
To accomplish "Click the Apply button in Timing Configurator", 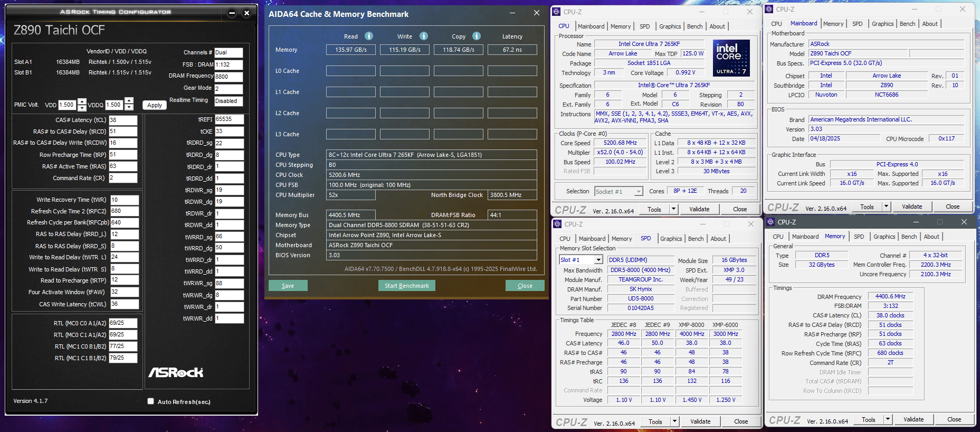I will click(x=155, y=105).
